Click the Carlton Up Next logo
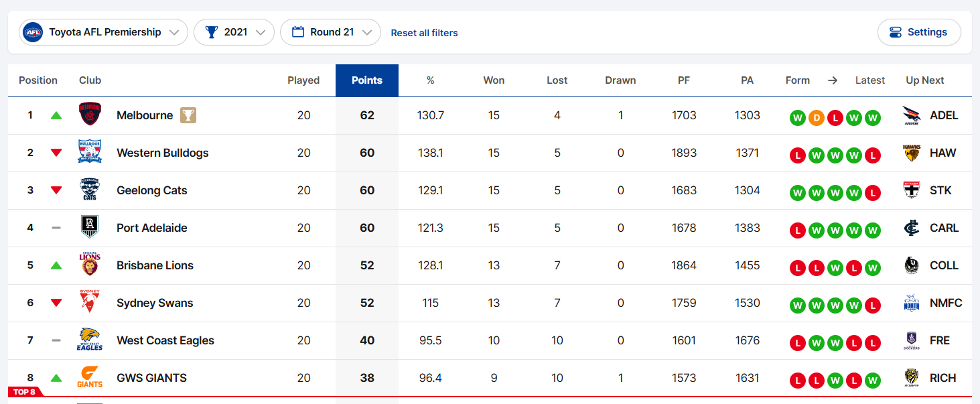 911,228
